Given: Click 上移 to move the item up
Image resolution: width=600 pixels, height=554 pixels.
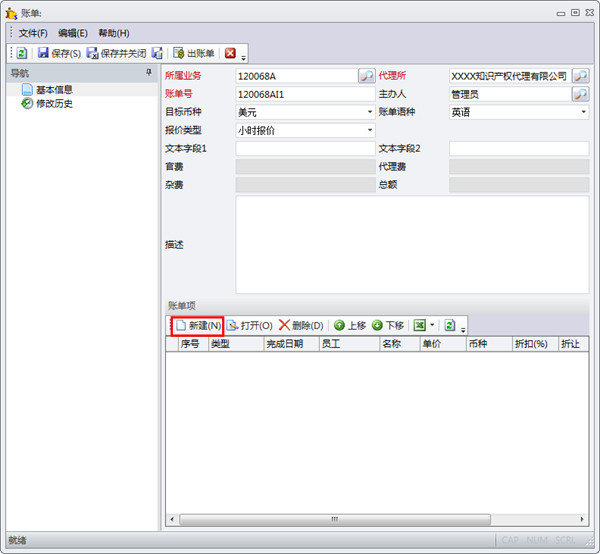Looking at the screenshot, I should [350, 326].
